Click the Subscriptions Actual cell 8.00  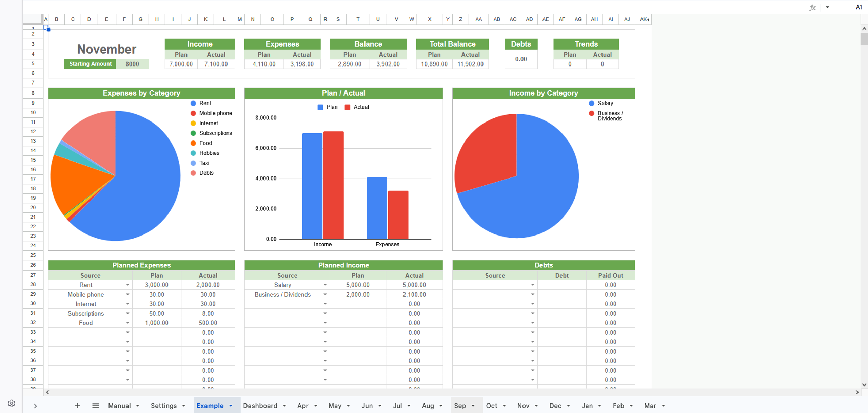point(208,314)
